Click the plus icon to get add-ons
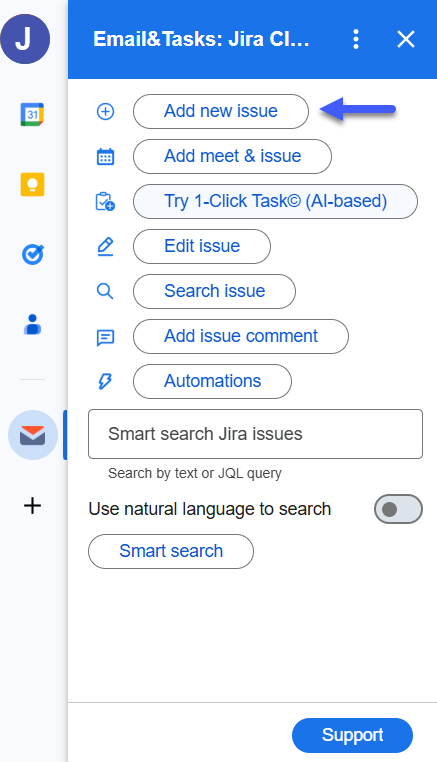The image size is (437, 762). point(33,506)
